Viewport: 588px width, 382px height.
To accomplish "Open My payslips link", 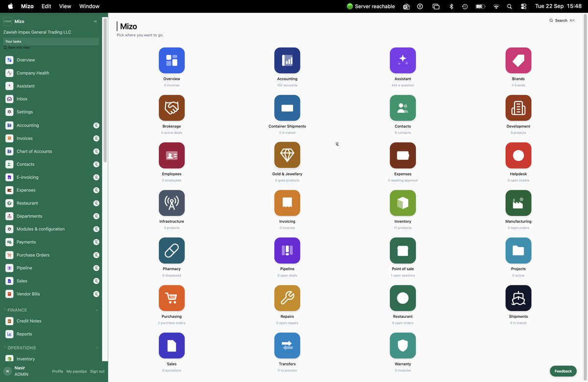I will click(76, 371).
